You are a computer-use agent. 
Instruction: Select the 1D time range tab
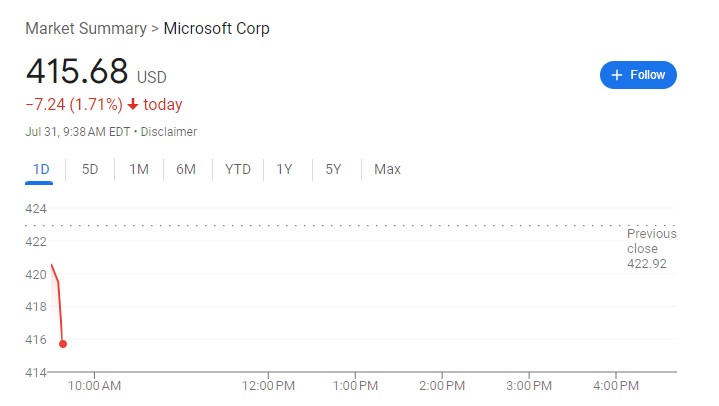pyautogui.click(x=41, y=169)
